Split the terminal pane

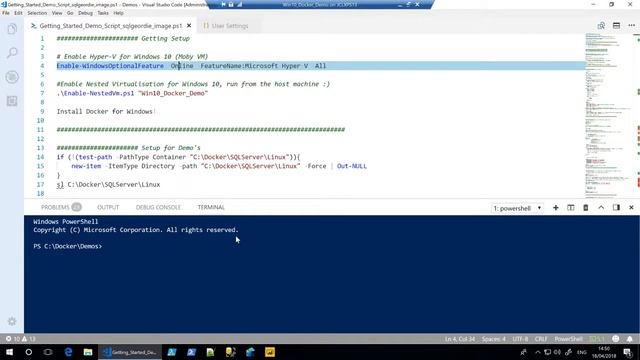pyautogui.click(x=571, y=208)
